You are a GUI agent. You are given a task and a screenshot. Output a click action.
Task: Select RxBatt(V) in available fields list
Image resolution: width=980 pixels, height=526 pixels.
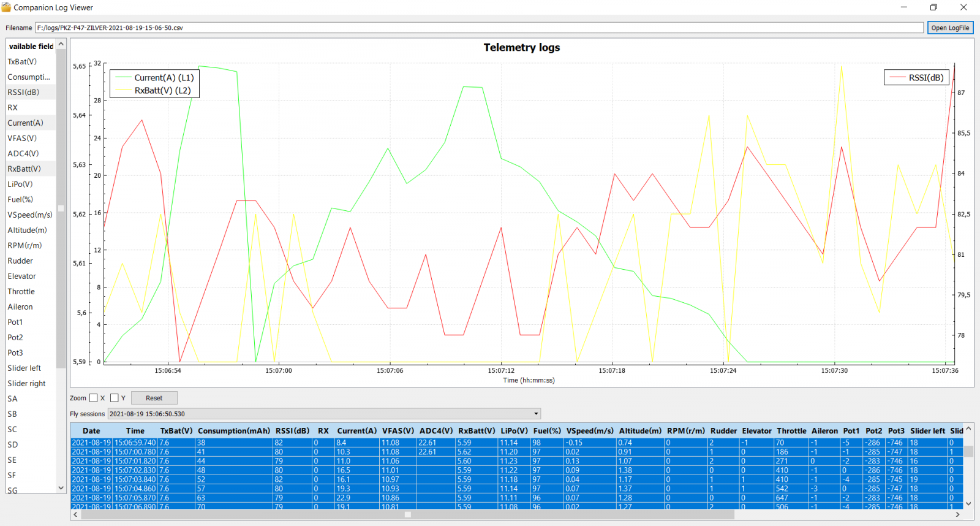[31, 169]
